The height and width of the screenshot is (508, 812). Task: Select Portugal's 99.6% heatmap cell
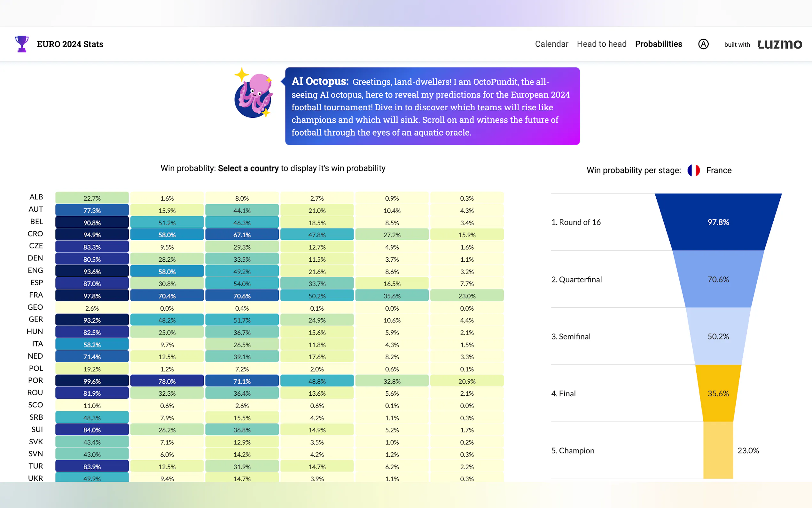pyautogui.click(x=92, y=381)
